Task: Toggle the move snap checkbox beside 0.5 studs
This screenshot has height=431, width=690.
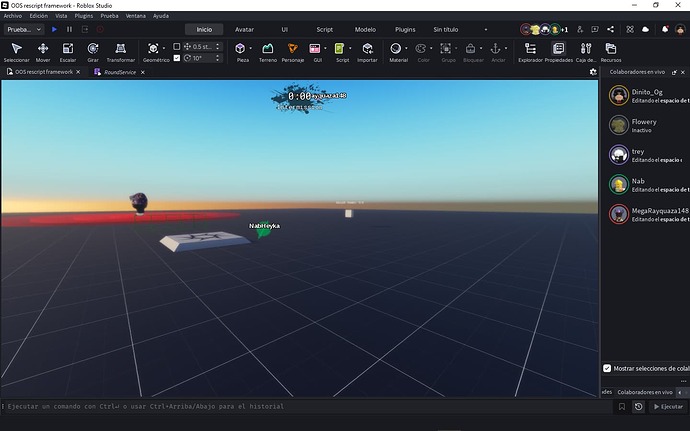Action: pos(177,46)
